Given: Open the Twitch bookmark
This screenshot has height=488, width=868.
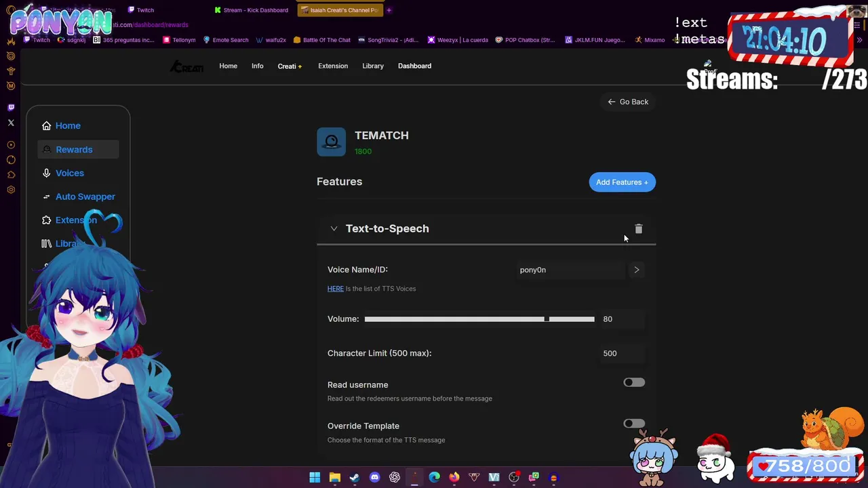Looking at the screenshot, I should click(37, 40).
